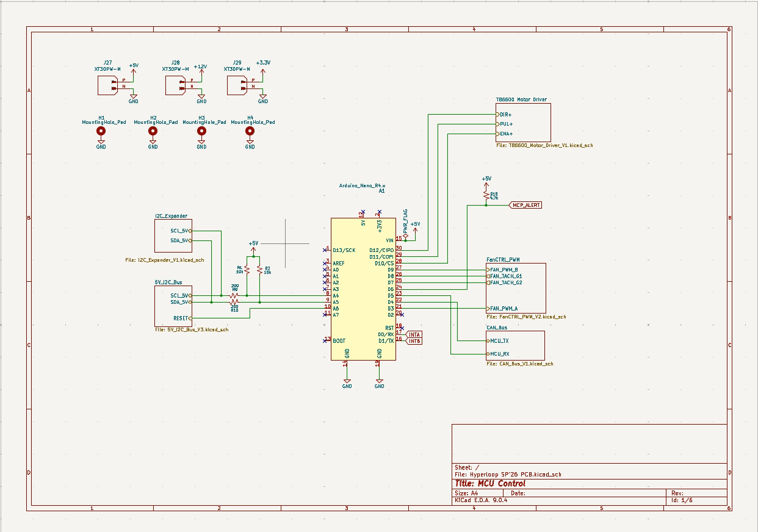The image size is (758, 532).
Task: Open the 5V_I2C_Bus hierarchical sheet block
Action: (173, 306)
